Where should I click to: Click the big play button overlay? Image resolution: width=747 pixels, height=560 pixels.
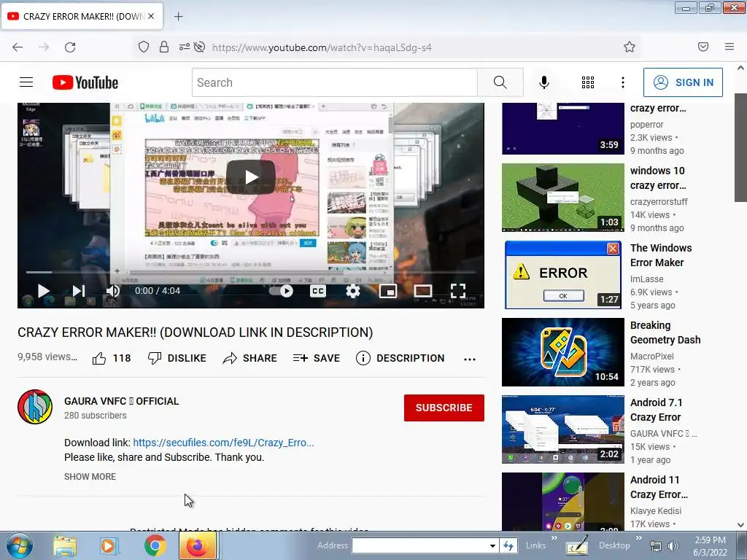251,177
